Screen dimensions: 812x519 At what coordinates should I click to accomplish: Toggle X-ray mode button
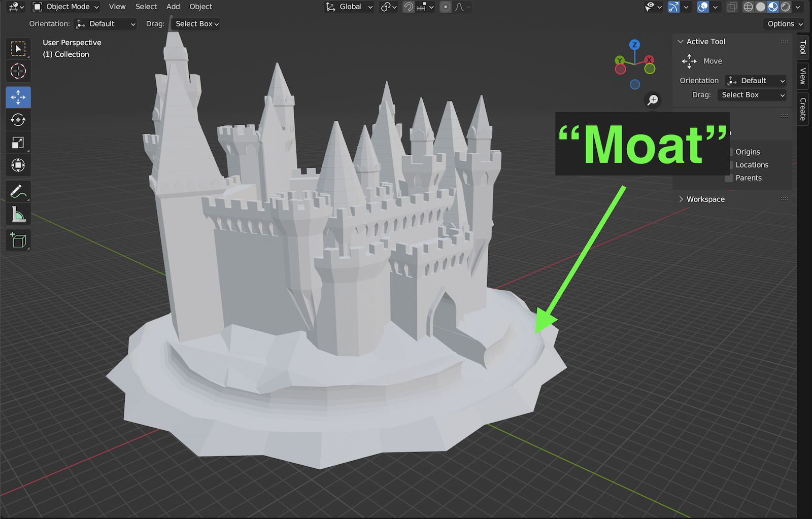point(732,7)
